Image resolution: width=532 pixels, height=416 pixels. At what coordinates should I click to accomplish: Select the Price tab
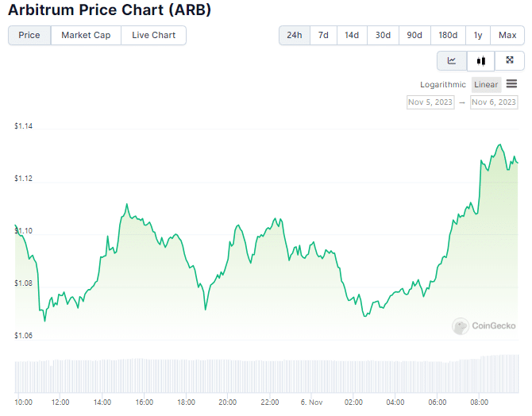coord(29,35)
